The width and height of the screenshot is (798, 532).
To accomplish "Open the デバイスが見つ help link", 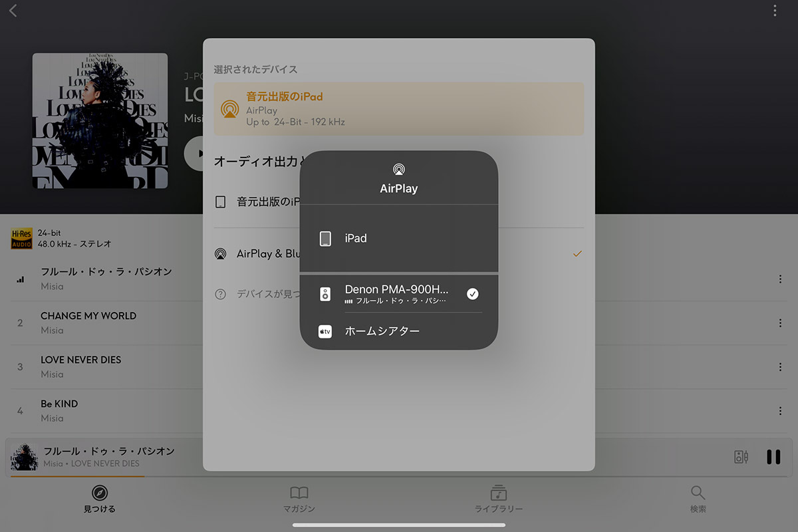I will tap(269, 294).
